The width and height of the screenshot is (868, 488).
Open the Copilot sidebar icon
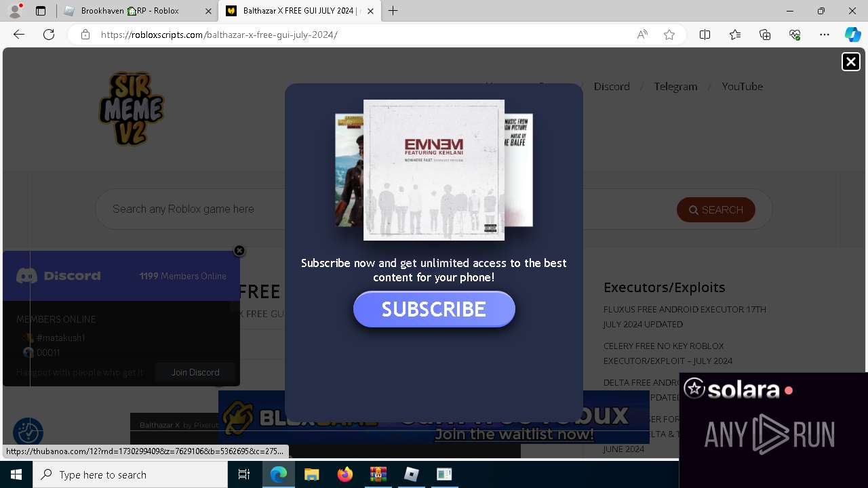point(852,35)
